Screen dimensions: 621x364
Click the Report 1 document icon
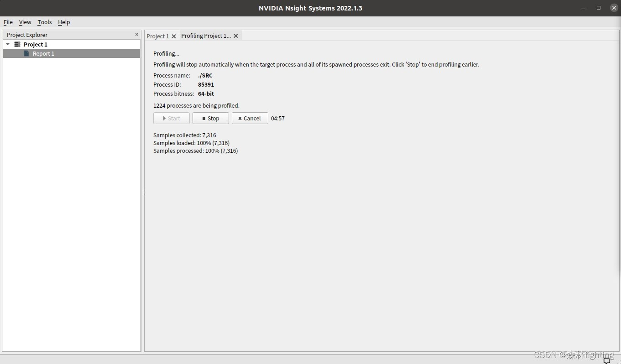(x=27, y=53)
